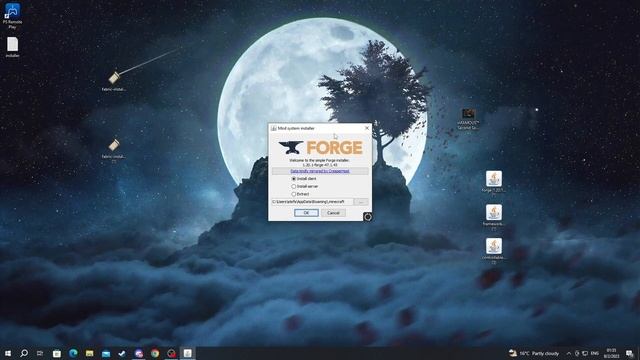Screen dimensions: 640x360
Task: Open the taskbar clock and calendar
Action: pyautogui.click(x=611, y=353)
